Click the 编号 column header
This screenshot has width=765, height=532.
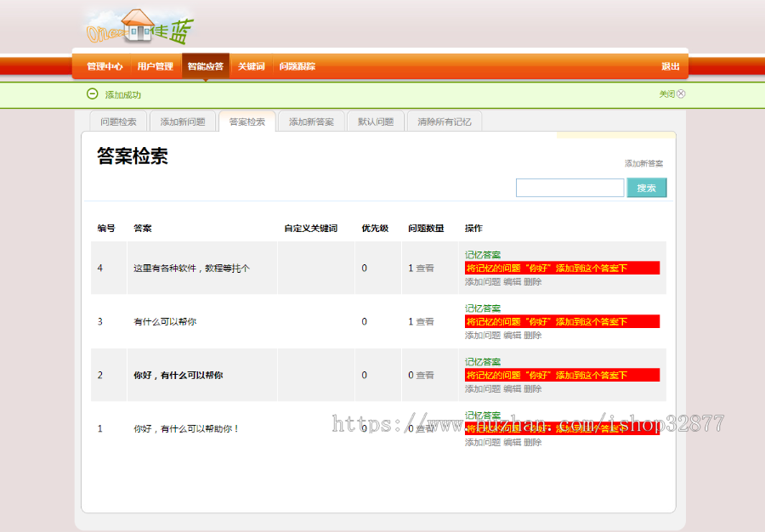[x=106, y=229]
